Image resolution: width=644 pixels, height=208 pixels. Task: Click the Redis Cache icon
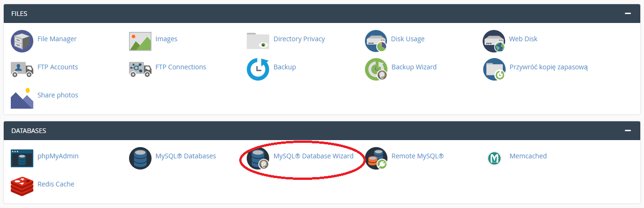coord(22,186)
